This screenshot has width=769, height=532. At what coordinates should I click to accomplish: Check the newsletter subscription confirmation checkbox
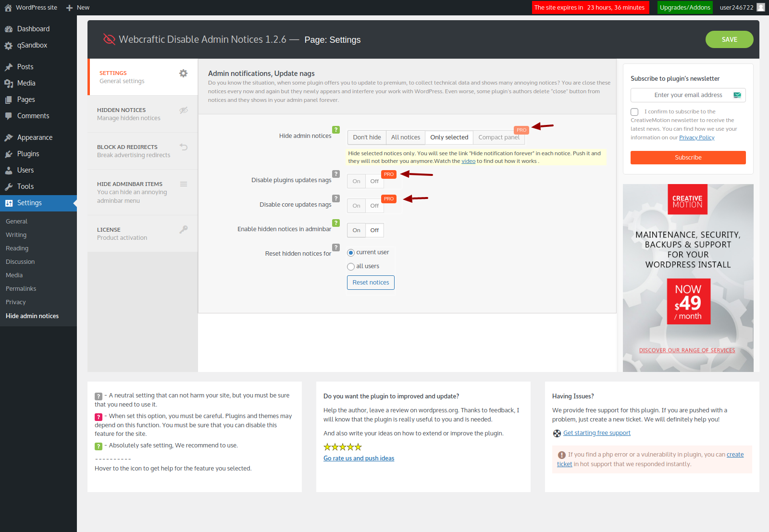point(634,111)
